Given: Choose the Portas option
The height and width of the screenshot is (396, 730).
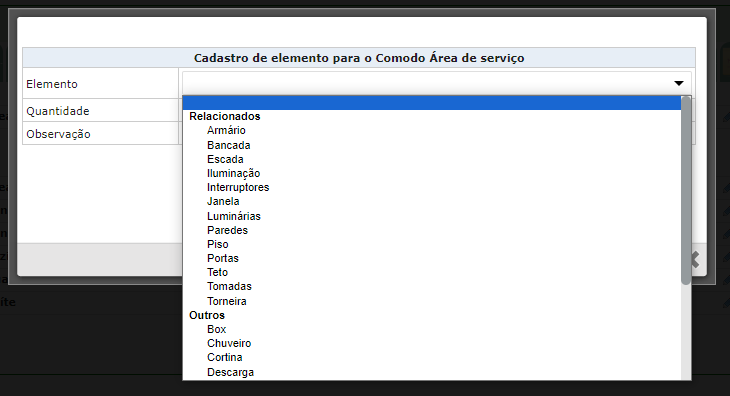Looking at the screenshot, I should [223, 258].
